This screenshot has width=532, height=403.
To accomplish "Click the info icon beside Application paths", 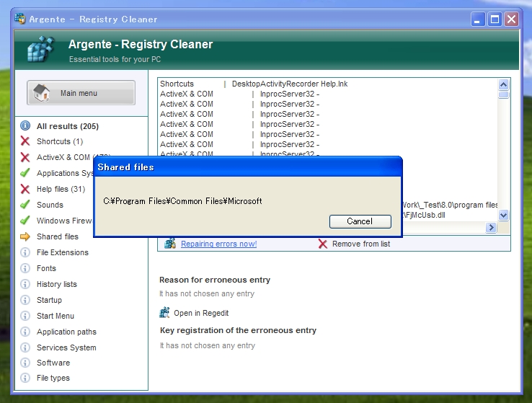I will point(25,332).
